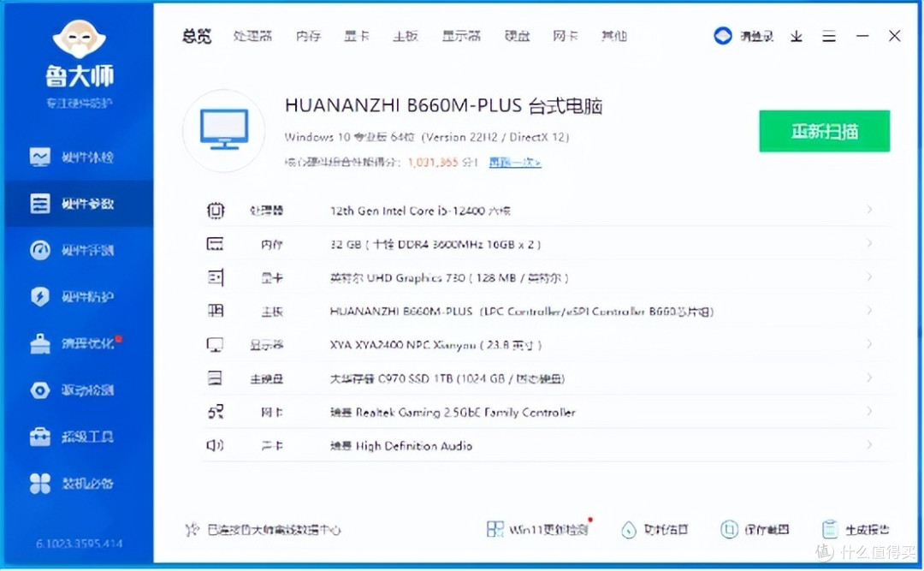The height and width of the screenshot is (571, 924).
Task: Click the 鲁大师 logo avatar
Action: [x=79, y=40]
